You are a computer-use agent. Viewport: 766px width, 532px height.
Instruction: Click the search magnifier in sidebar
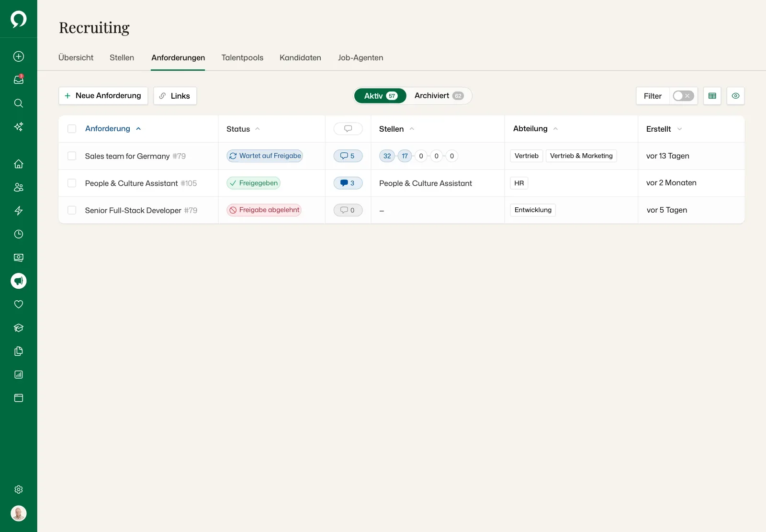[19, 103]
